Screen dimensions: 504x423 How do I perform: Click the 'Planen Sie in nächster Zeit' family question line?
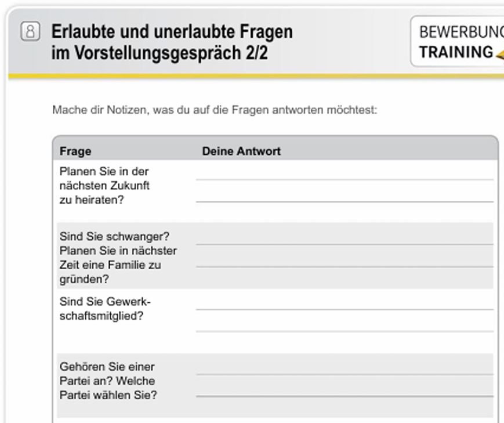point(118,251)
